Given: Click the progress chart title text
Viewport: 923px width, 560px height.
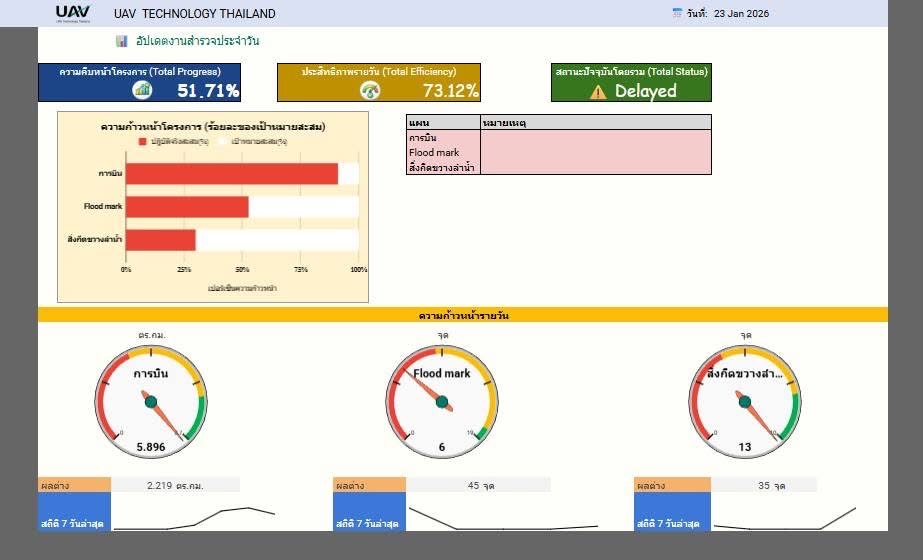Looking at the screenshot, I should pos(213,127).
